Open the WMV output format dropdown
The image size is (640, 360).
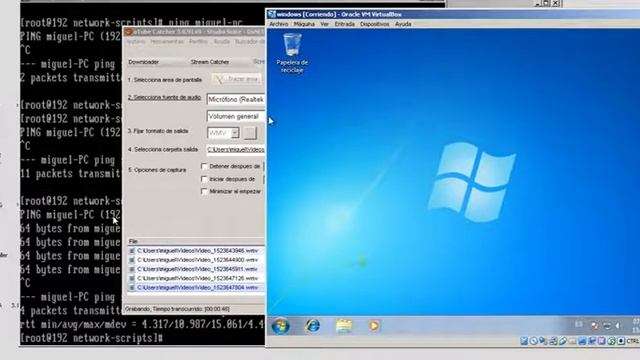pyautogui.click(x=235, y=133)
